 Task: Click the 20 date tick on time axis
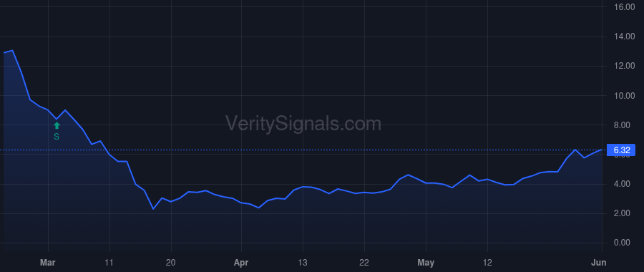[171, 263]
